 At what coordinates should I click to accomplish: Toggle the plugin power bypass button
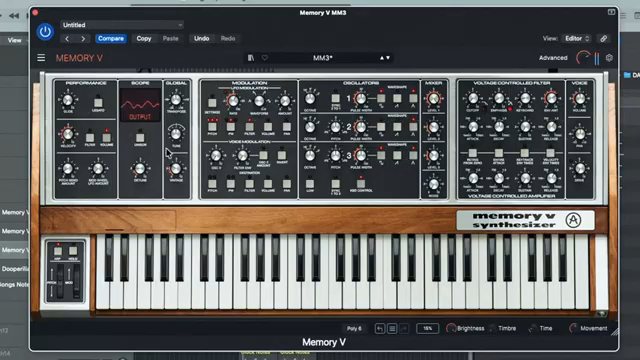point(45,32)
